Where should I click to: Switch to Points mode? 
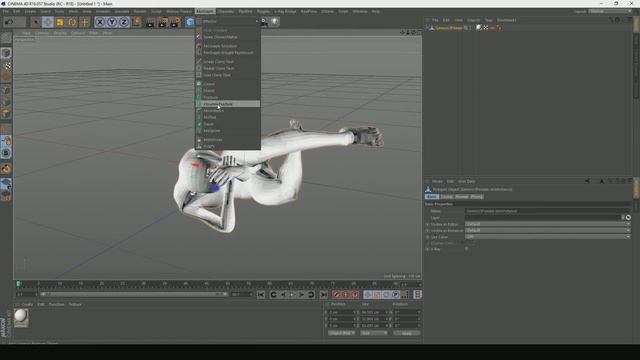(x=6, y=90)
